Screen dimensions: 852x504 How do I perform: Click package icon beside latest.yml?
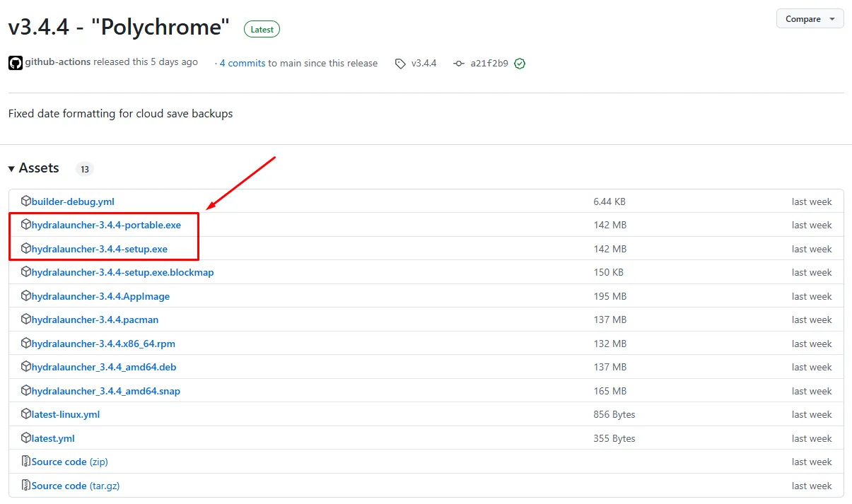(x=26, y=438)
